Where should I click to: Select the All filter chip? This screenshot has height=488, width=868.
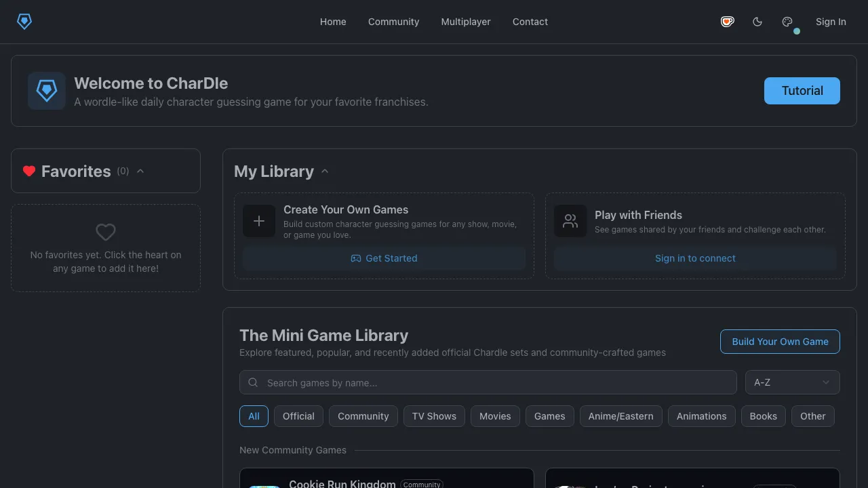254,416
